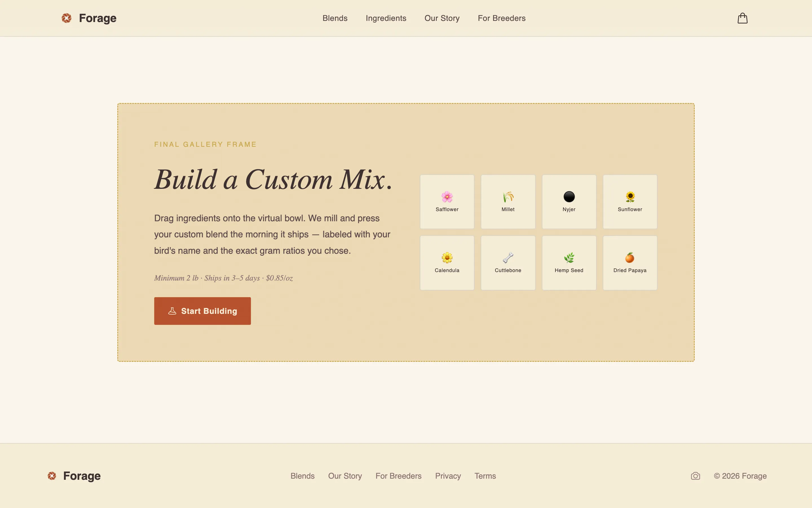
Task: Select the Dried Papaya ingredient tile
Action: click(x=630, y=263)
